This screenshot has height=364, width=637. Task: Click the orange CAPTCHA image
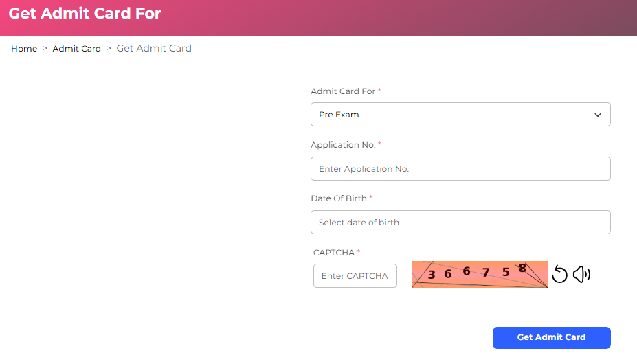[x=479, y=275]
